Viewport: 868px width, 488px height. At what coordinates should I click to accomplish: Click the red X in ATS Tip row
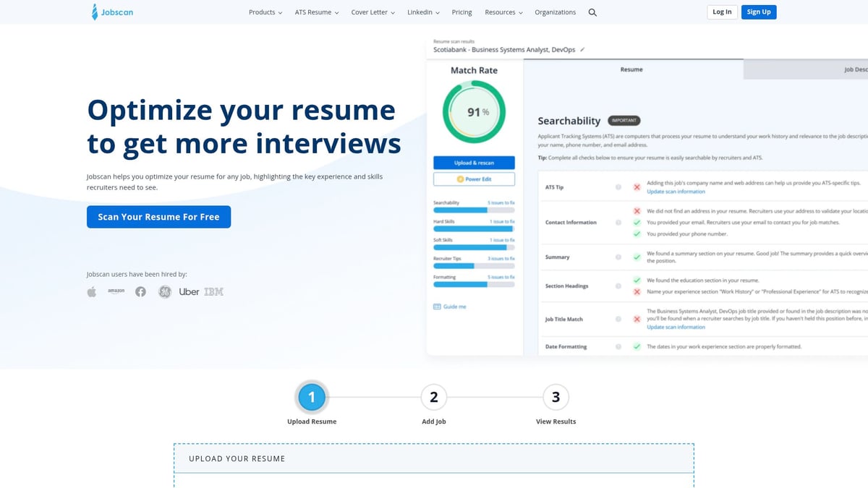[x=637, y=187]
